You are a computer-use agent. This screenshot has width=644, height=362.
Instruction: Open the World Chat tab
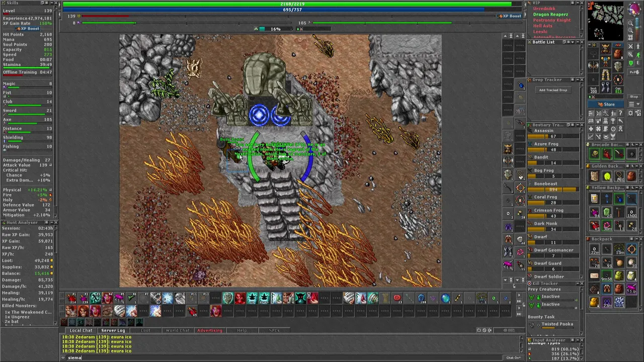[x=178, y=330]
